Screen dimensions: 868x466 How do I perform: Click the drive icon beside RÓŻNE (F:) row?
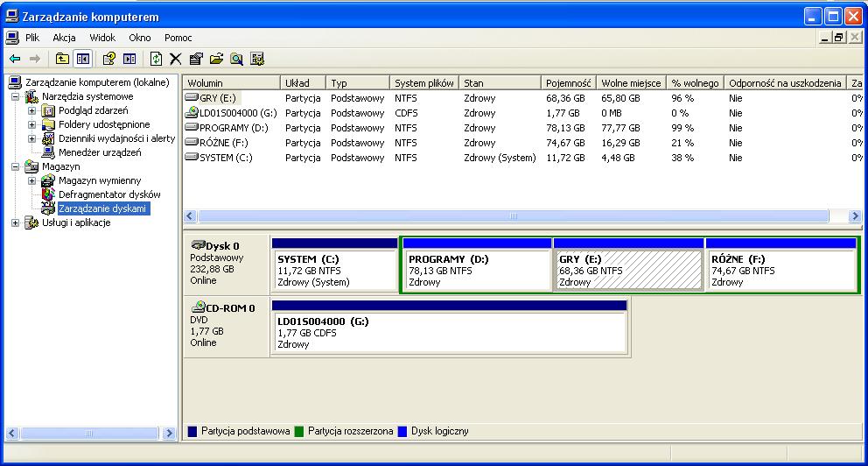pyautogui.click(x=192, y=143)
